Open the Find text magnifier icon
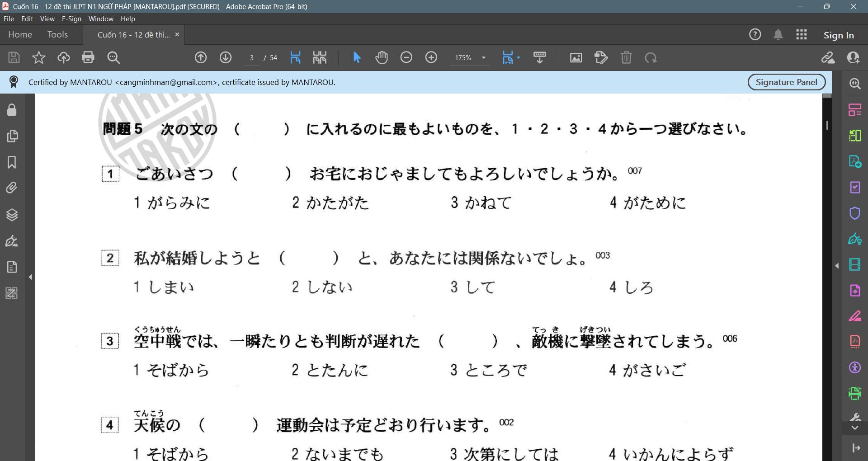 (113, 57)
